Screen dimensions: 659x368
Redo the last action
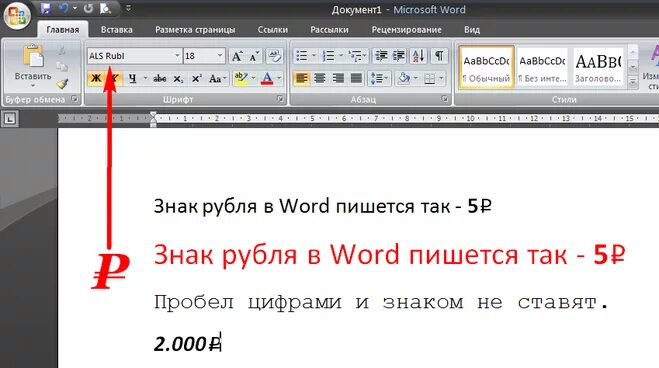tap(88, 8)
